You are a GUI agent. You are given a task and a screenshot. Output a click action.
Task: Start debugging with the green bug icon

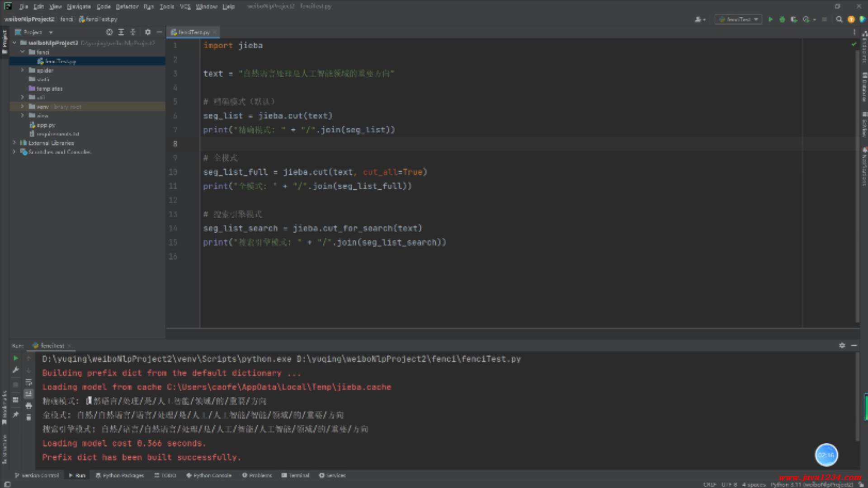tap(782, 19)
